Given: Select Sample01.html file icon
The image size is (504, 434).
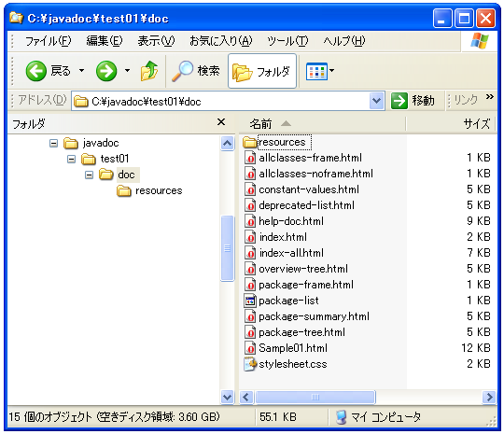Looking at the screenshot, I should 250,348.
